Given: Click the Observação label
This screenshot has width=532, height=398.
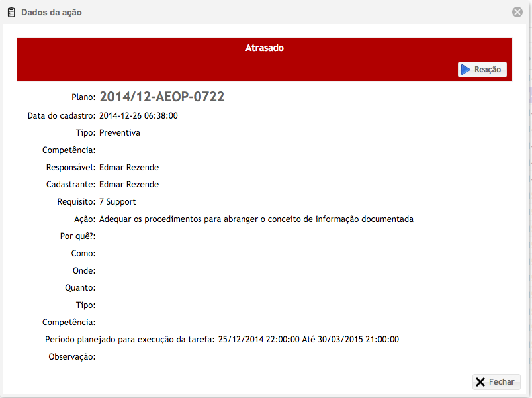Looking at the screenshot, I should point(72,357).
